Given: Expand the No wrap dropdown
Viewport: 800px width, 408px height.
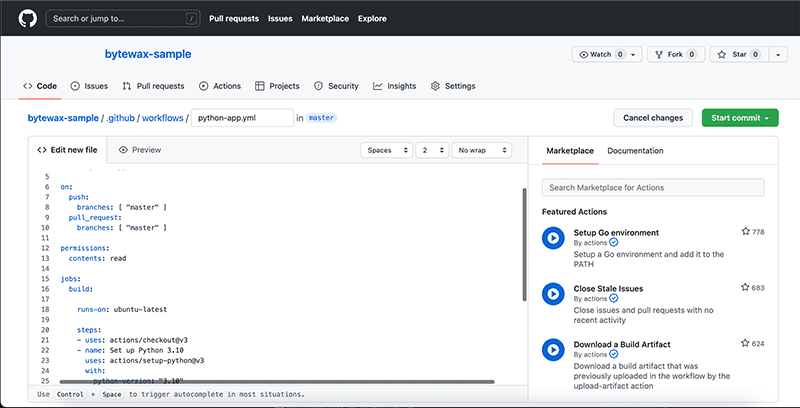Looking at the screenshot, I should click(481, 150).
